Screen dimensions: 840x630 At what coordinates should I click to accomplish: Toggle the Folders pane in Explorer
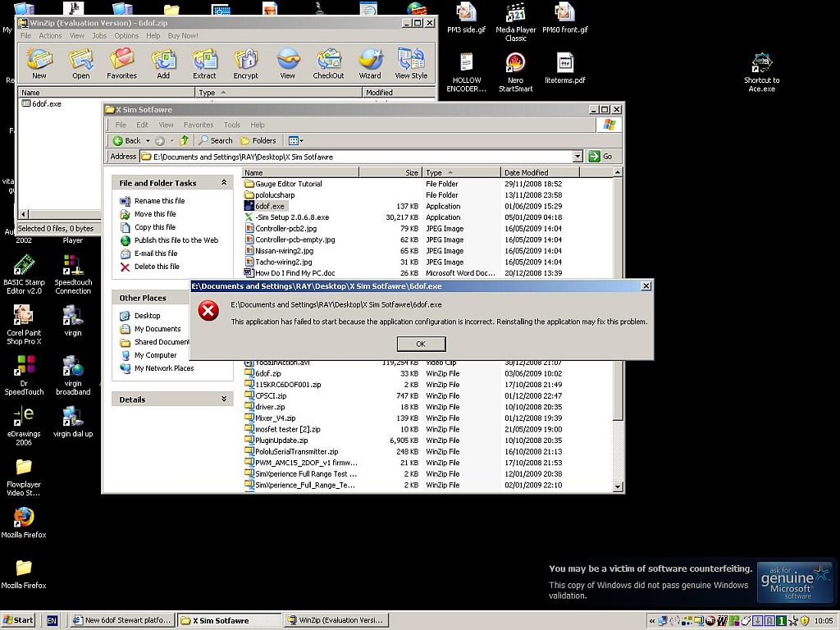[258, 140]
